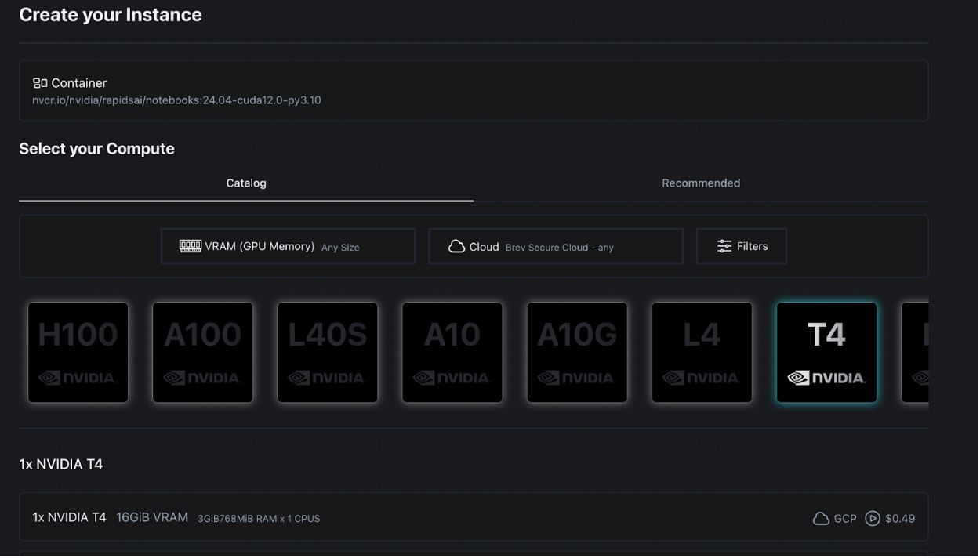Click the Select your Compute heading
The height and width of the screenshot is (558, 980).
click(96, 149)
